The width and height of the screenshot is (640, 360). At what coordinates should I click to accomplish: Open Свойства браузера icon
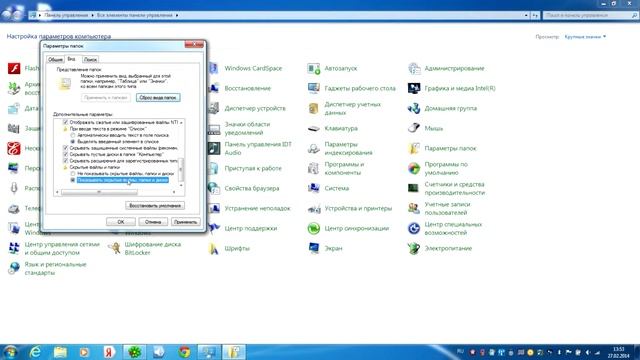point(214,188)
